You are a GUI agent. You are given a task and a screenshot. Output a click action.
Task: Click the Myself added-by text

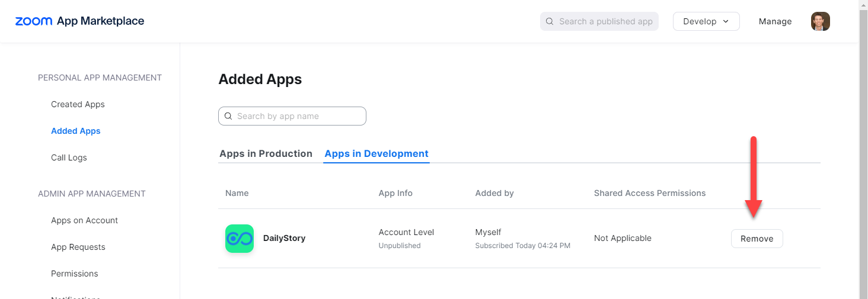pyautogui.click(x=489, y=232)
